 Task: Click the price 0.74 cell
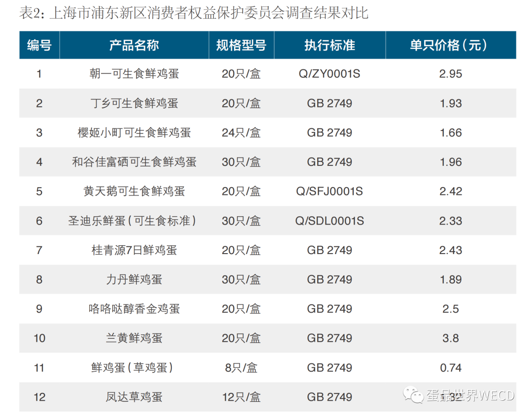pos(450,368)
